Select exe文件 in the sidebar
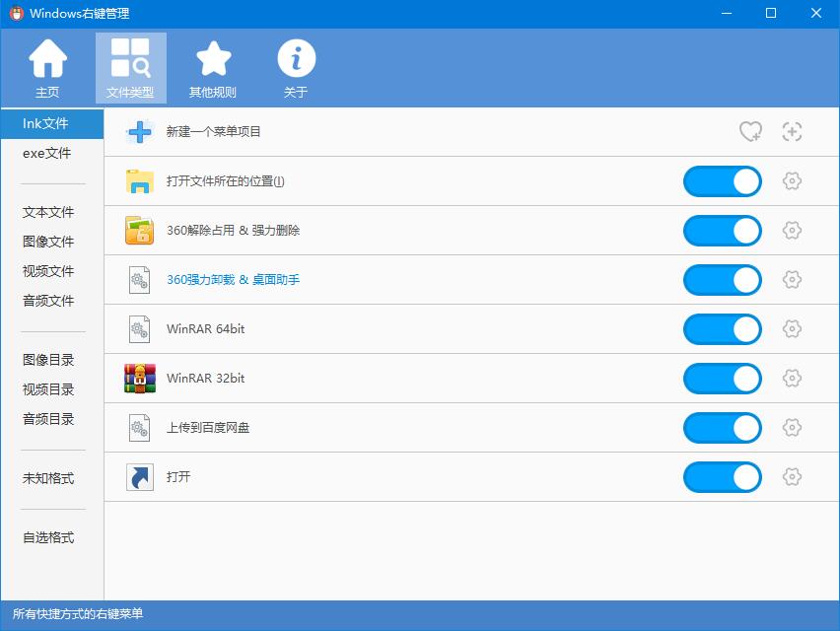Image resolution: width=840 pixels, height=631 pixels. pos(47,153)
